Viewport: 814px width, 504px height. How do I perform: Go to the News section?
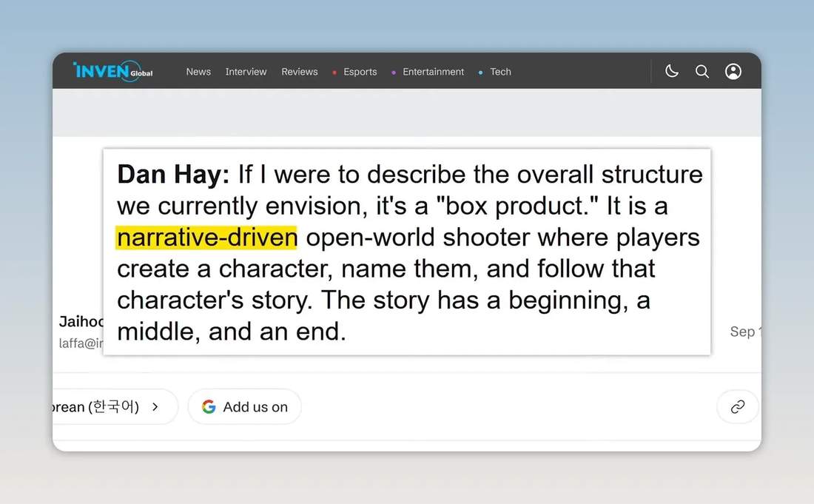198,72
